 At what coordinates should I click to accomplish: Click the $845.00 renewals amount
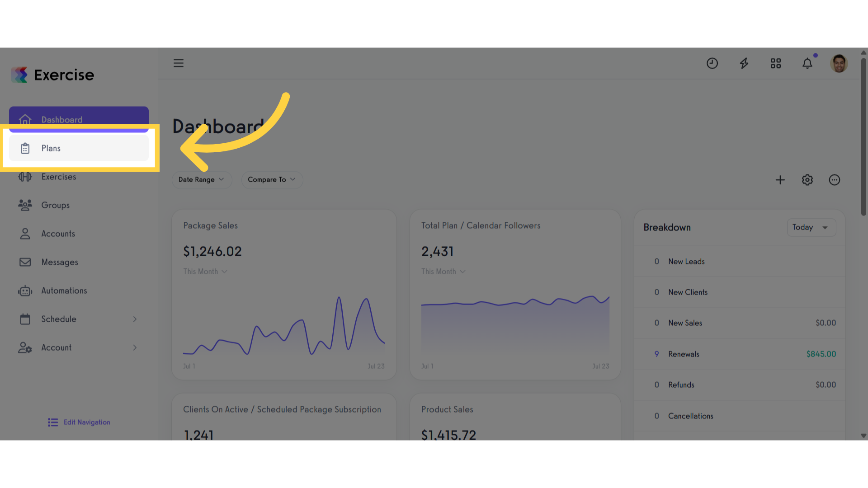821,354
